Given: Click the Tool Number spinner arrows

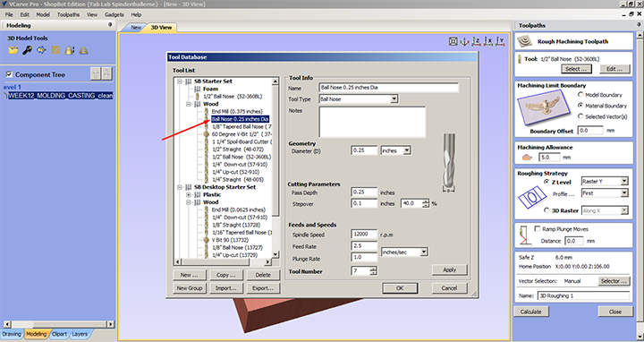Looking at the screenshot, I should (373, 271).
